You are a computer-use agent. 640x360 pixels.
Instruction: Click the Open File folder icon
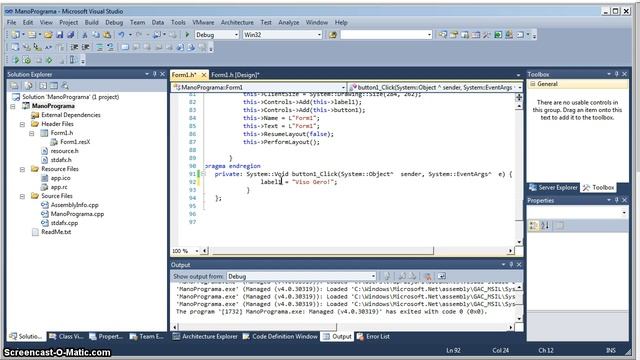pos(48,35)
